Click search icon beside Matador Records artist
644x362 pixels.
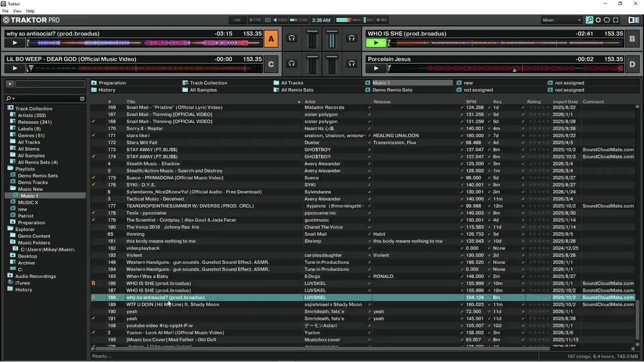click(369, 108)
